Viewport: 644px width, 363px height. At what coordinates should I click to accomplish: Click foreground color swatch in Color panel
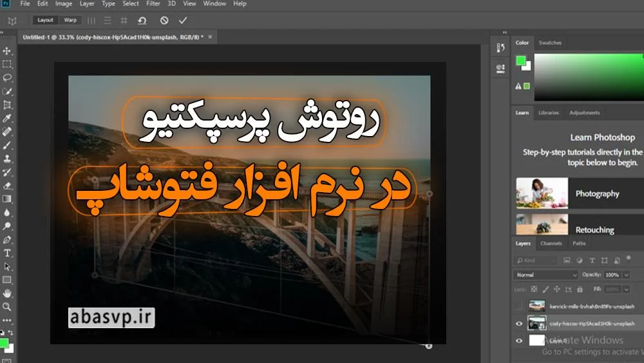click(521, 61)
